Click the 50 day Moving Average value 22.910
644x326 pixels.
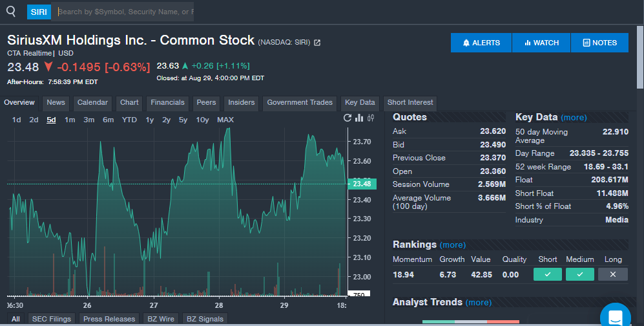615,131
